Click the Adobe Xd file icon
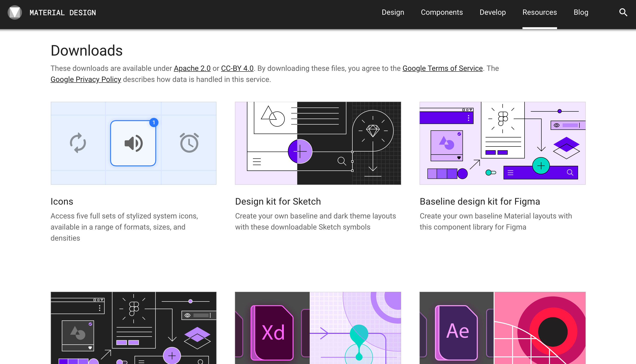 pyautogui.click(x=273, y=332)
